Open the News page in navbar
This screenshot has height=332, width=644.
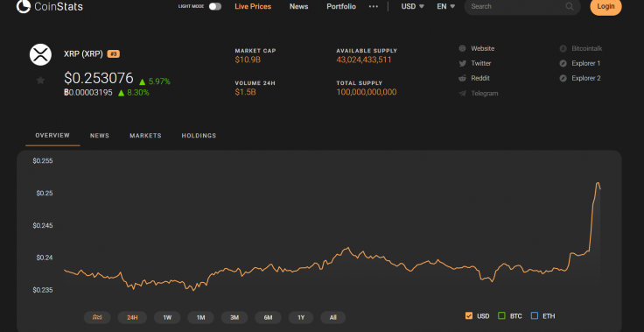click(298, 7)
